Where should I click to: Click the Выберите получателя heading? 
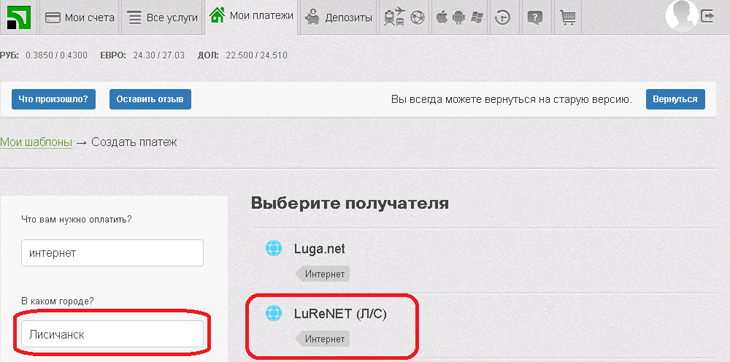(350, 203)
